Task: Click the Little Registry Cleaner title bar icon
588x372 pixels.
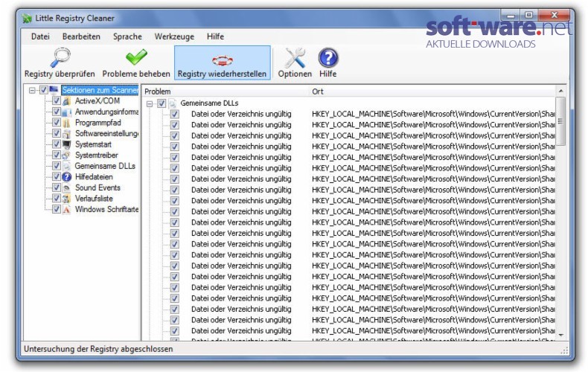Action: pos(27,19)
